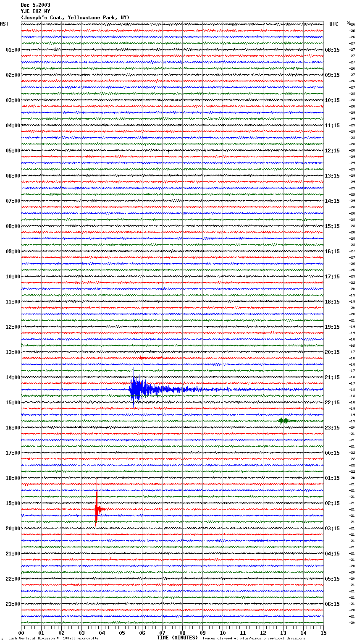The height and width of the screenshot is (644, 357).
Task: Click the MST axis header
Action: click(x=4, y=24)
